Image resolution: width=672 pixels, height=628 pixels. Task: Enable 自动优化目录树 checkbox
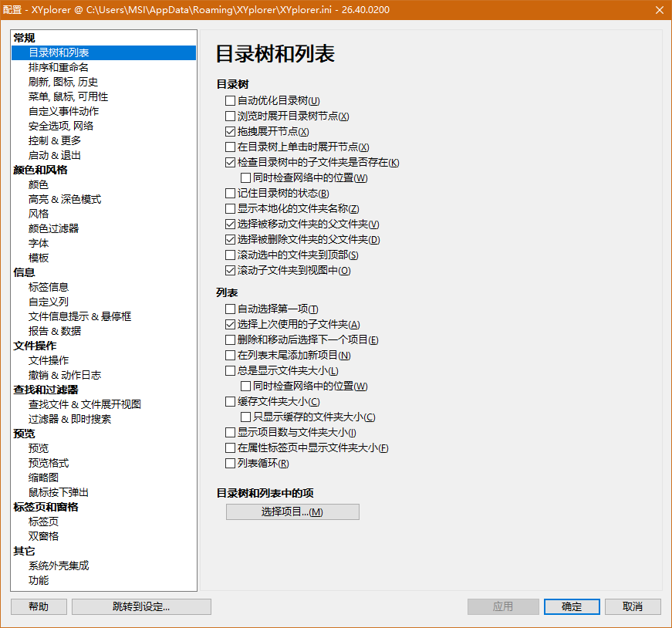click(229, 100)
